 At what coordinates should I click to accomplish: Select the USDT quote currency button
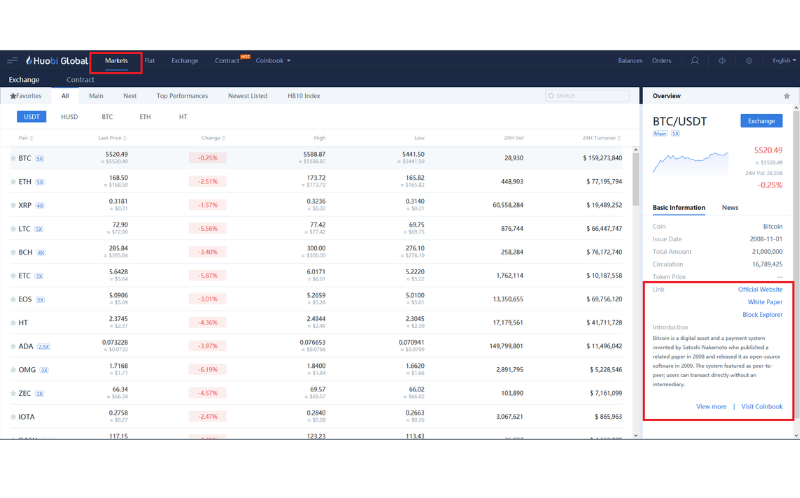(32, 117)
